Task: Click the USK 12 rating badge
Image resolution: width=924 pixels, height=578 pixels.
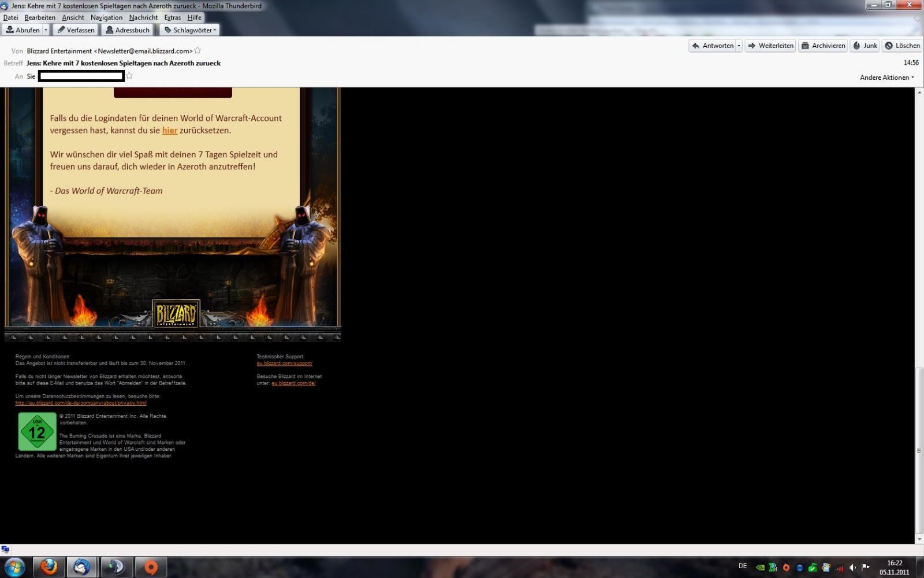Action: coord(37,431)
